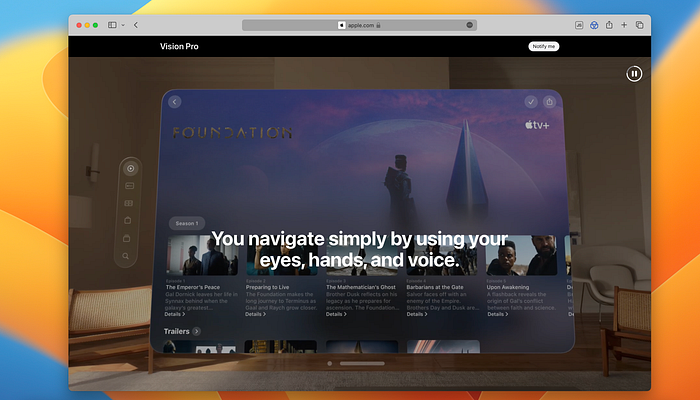
Task: Click the window bar handle below the panel
Action: (362, 363)
